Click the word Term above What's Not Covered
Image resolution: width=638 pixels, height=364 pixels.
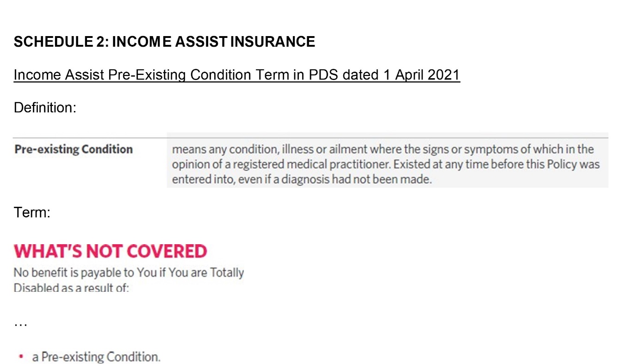click(32, 213)
